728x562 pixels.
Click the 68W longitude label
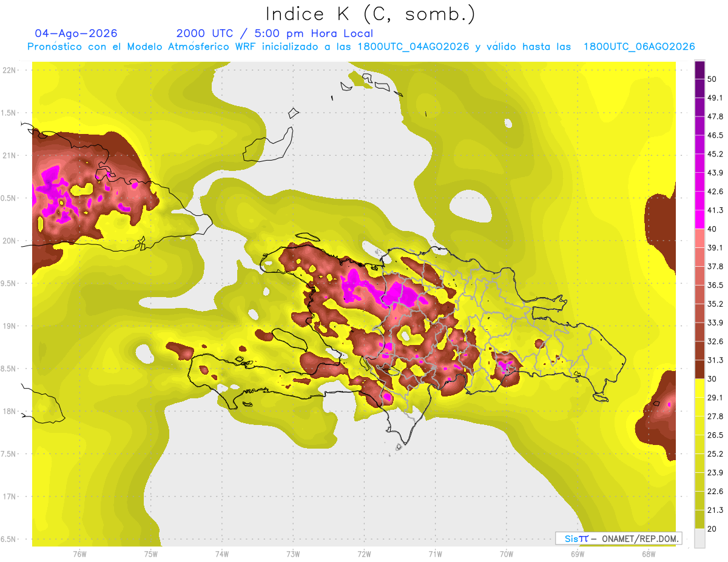[649, 554]
